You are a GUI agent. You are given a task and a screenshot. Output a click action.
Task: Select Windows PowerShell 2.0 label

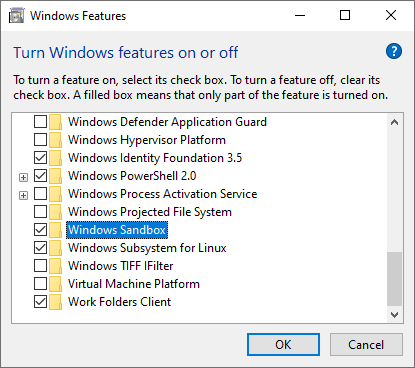132,176
